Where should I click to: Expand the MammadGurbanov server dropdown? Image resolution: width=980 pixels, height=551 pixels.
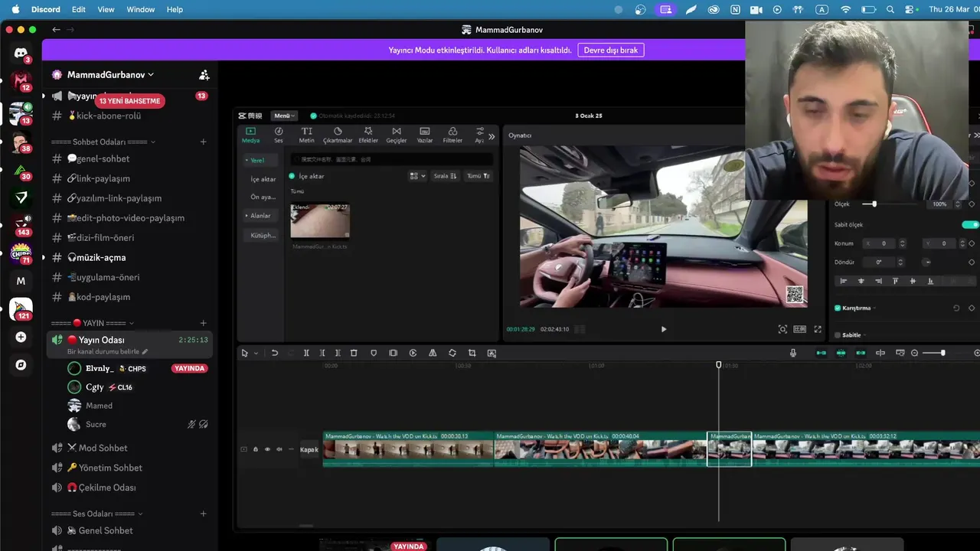151,75
